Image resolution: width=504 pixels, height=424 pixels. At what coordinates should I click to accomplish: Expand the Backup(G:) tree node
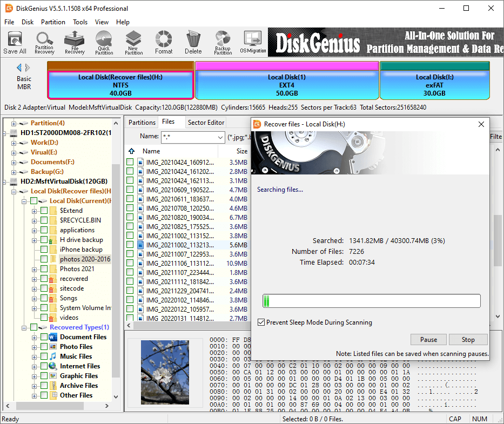pos(14,172)
